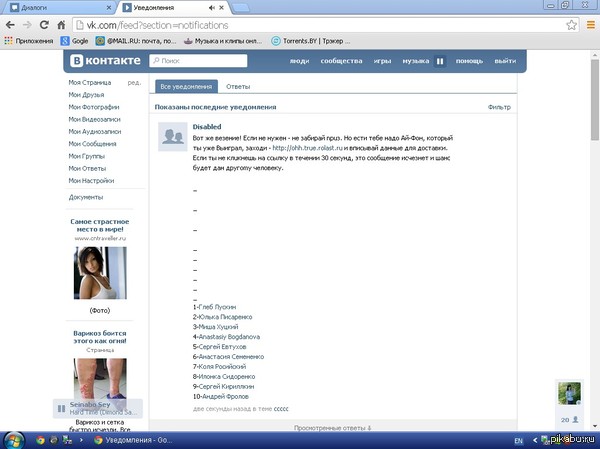Open Мои Настройки
600x449 pixels.
(x=91, y=180)
